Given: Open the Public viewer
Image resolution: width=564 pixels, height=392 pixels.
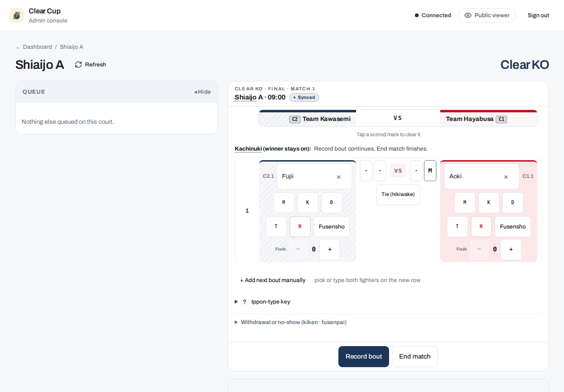Looking at the screenshot, I should pos(486,15).
